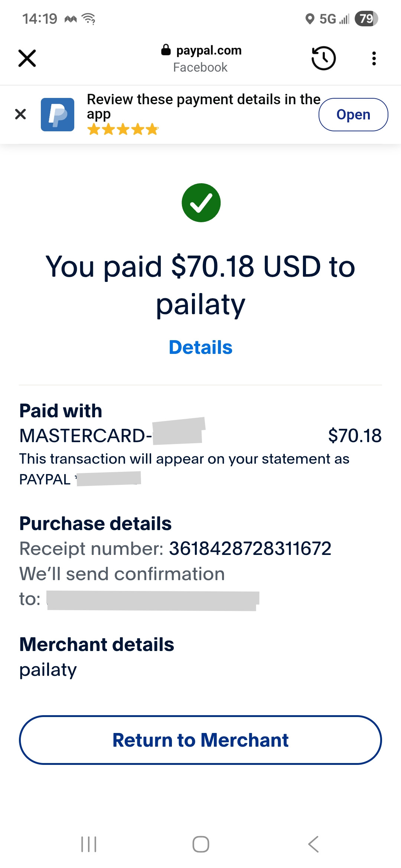Tap the battery indicator in status bar
This screenshot has width=401, height=868.
click(366, 19)
